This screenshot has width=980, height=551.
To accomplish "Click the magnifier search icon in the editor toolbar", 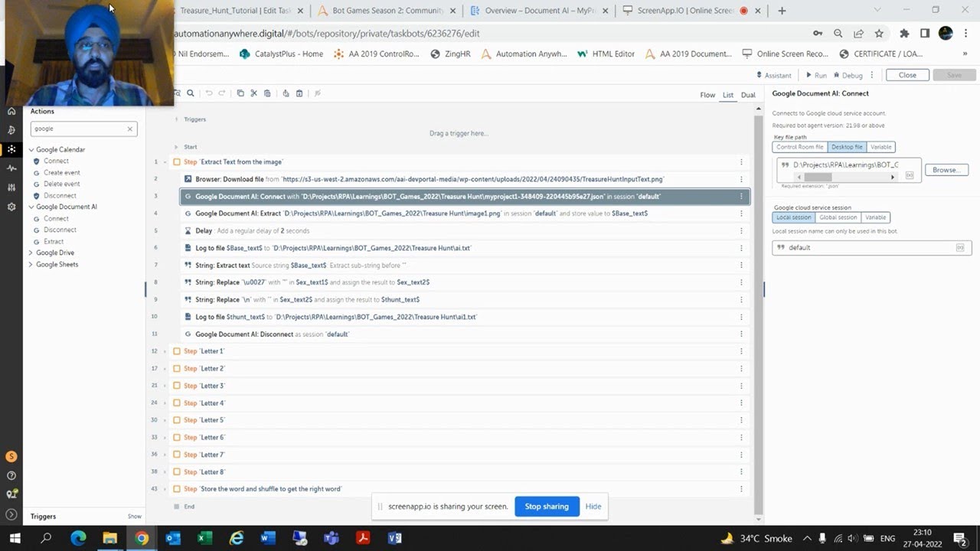I will [191, 93].
